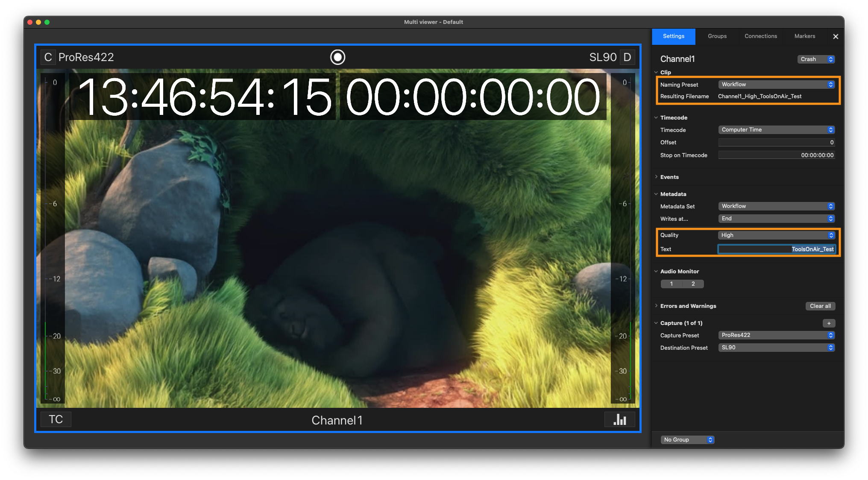This screenshot has height=480, width=868.
Task: Open the Connections tab
Action: [x=761, y=36]
